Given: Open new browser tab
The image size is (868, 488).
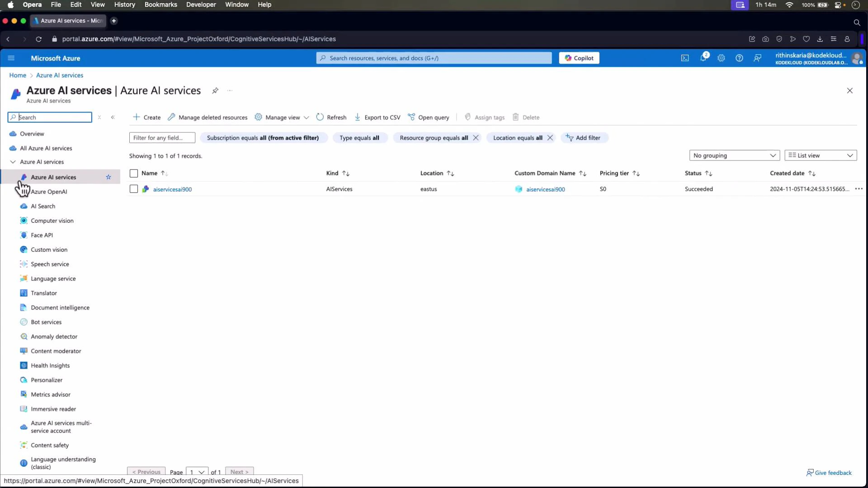Looking at the screenshot, I should 114,21.
